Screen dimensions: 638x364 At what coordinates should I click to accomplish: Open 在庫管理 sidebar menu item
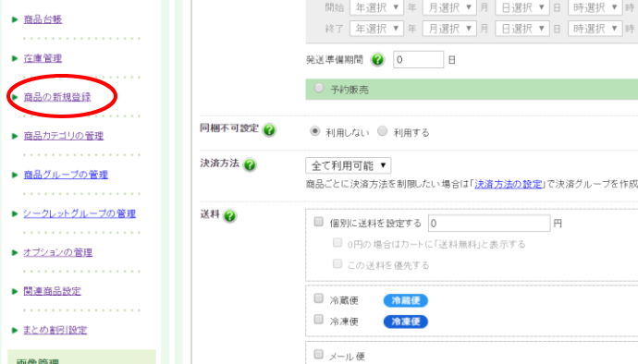tap(43, 58)
